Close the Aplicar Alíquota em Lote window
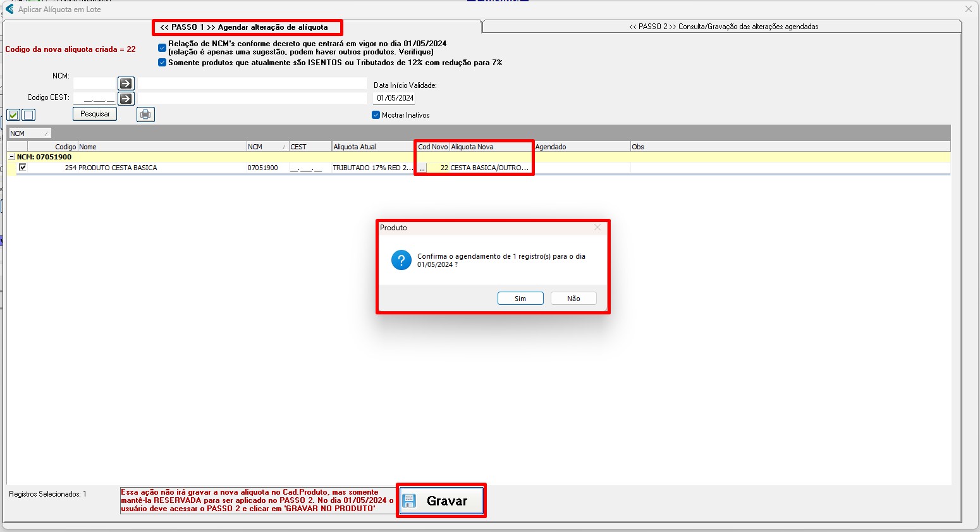This screenshot has width=980, height=532. coord(969,9)
